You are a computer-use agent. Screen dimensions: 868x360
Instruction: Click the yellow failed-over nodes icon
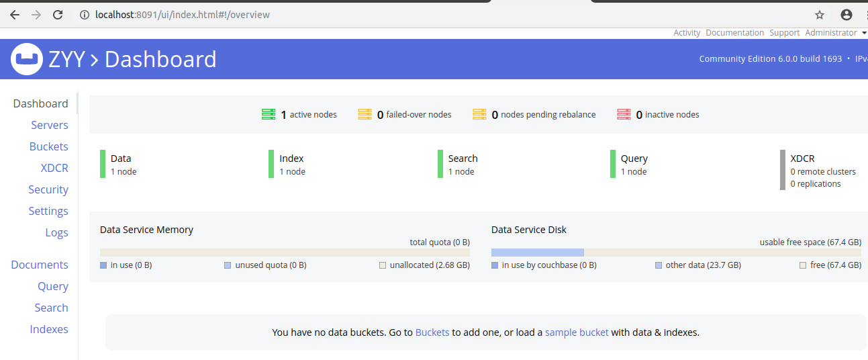coord(365,115)
